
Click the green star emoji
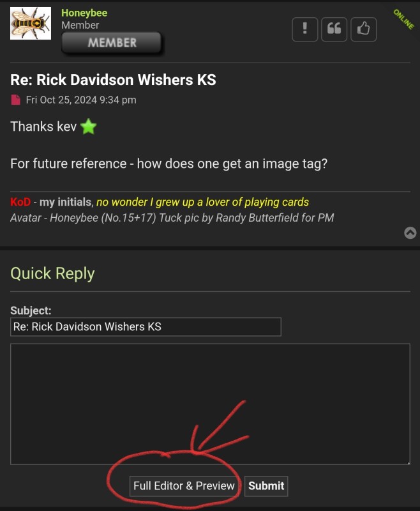[x=89, y=126]
